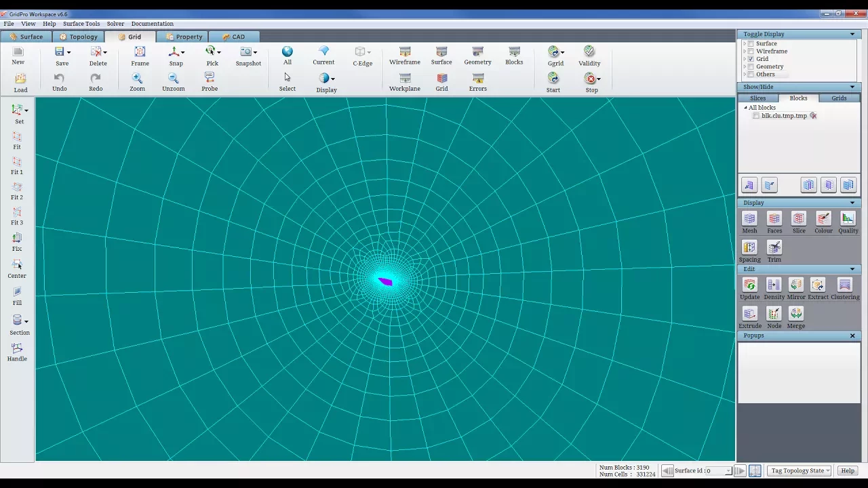This screenshot has height=488, width=868.
Task: Toggle the Surface display checkbox
Action: pos(751,44)
